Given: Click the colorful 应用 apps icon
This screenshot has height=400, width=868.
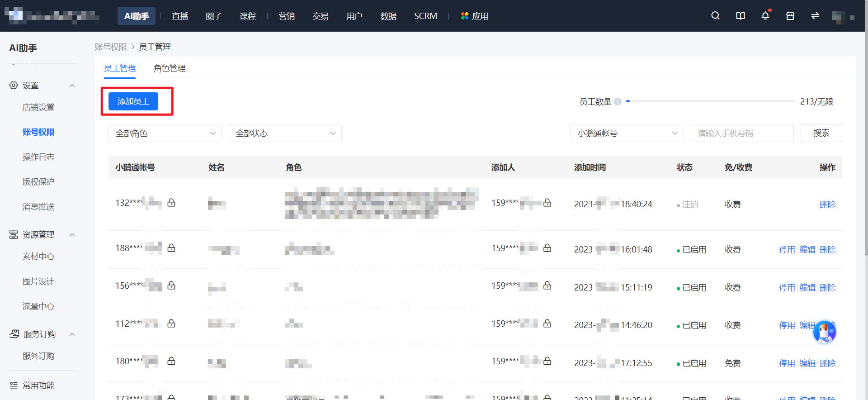Looking at the screenshot, I should click(x=464, y=16).
